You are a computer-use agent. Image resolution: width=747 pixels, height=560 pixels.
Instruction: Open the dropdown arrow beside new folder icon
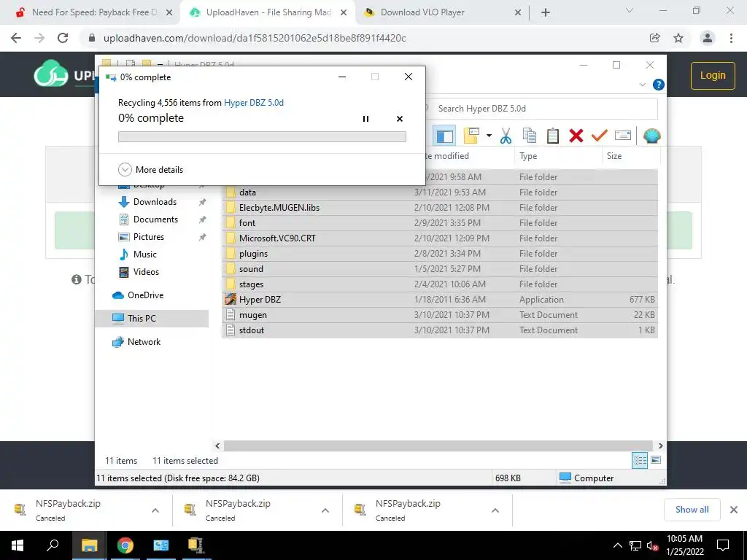pos(489,136)
